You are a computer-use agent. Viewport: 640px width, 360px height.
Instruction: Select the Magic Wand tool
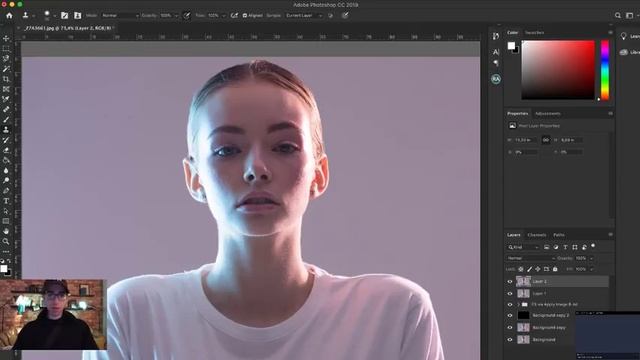click(x=6, y=69)
